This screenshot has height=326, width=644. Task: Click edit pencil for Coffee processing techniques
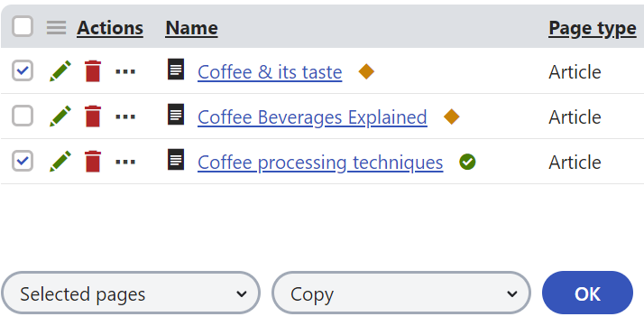pos(60,162)
